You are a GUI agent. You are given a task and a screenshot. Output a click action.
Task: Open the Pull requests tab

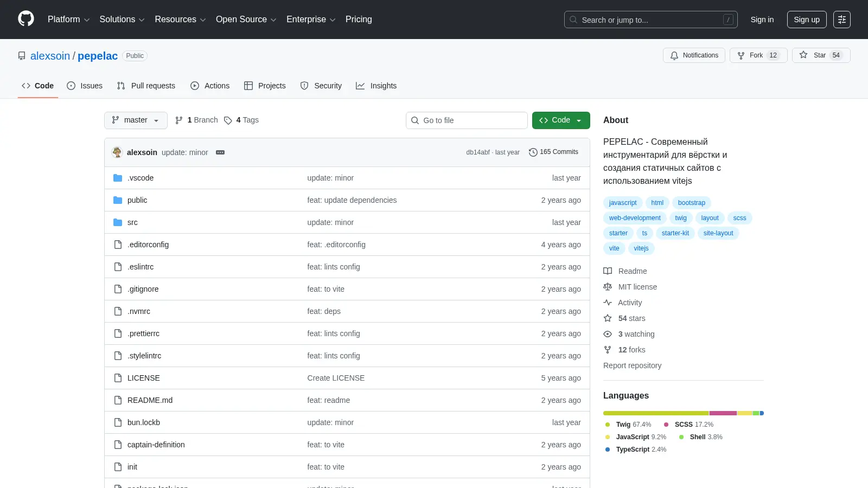point(146,86)
